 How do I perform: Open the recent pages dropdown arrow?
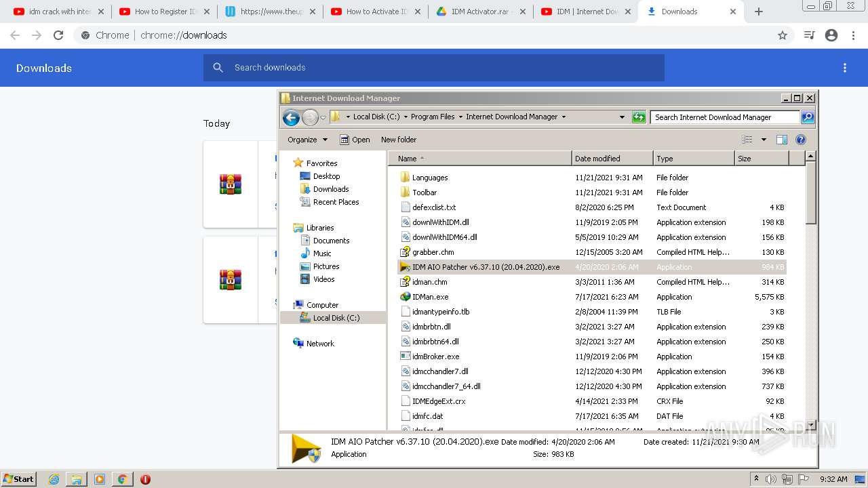click(323, 117)
